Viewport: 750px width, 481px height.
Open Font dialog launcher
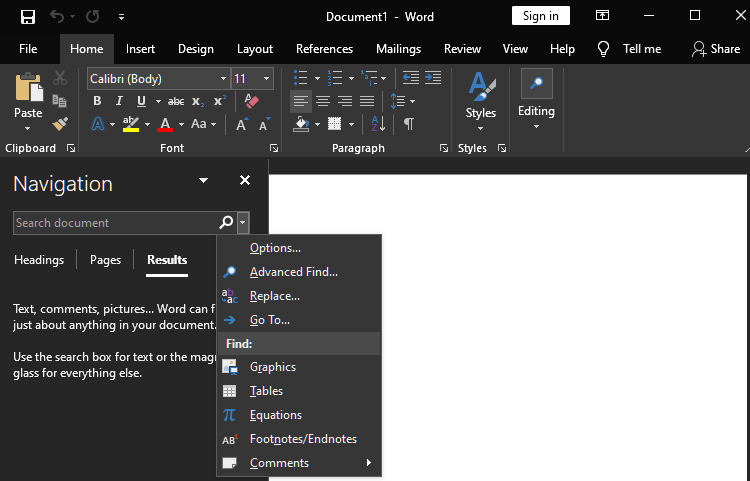pos(274,149)
